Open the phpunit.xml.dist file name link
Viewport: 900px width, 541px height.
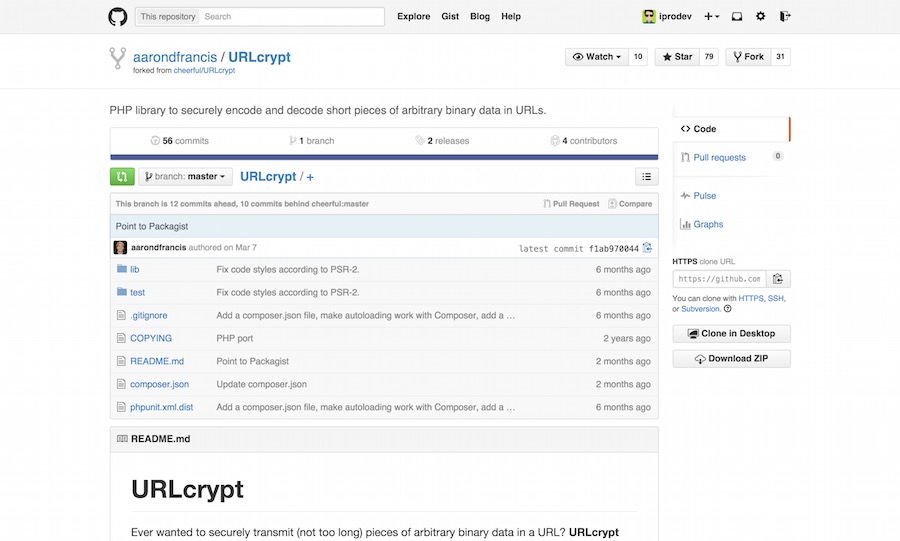(x=161, y=407)
